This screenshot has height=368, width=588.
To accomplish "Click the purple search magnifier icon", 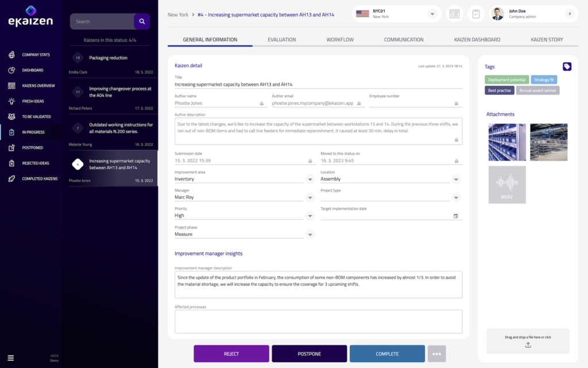I will [x=142, y=21].
